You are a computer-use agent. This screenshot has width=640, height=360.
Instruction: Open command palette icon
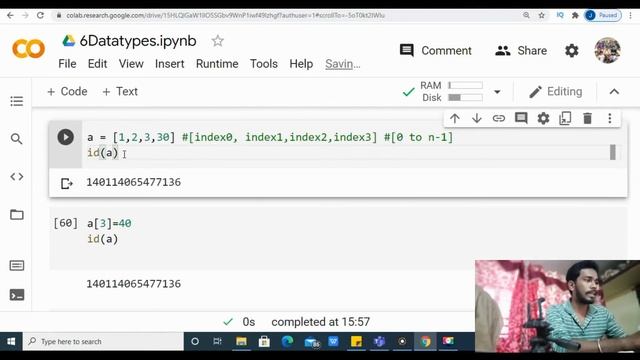tap(17, 266)
